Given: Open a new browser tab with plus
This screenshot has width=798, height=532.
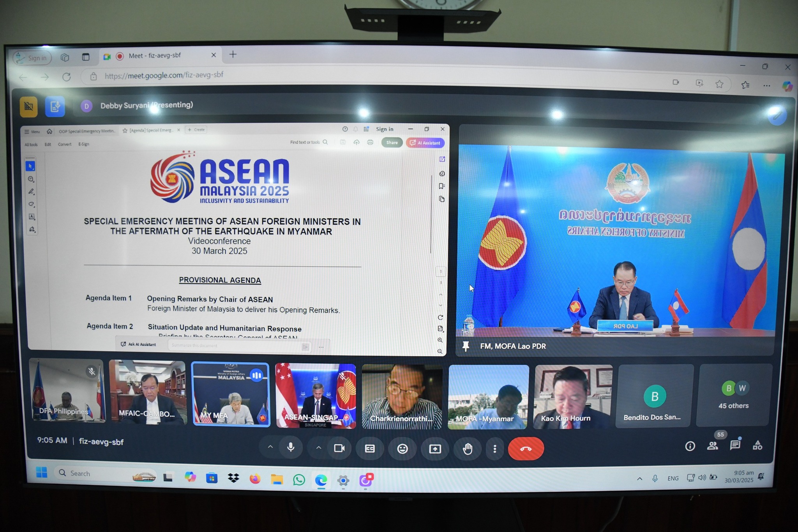Looking at the screenshot, I should click(x=233, y=54).
